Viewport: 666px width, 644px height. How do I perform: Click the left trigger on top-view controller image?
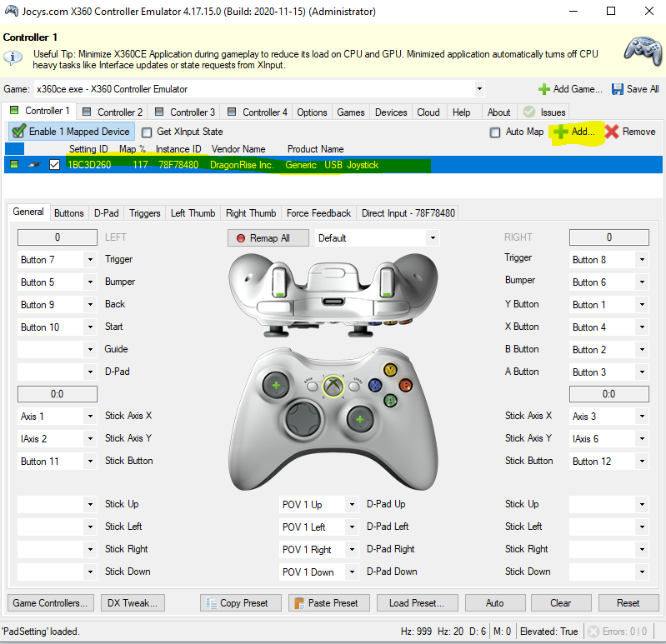pyautogui.click(x=279, y=282)
